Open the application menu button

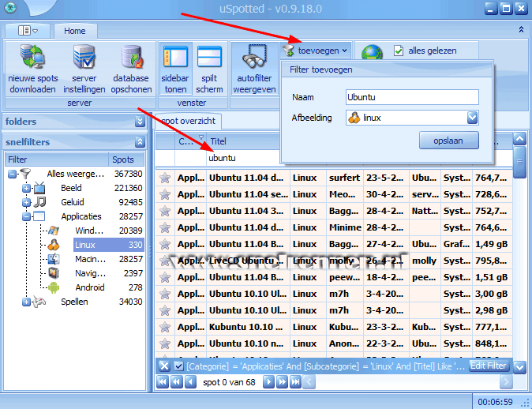click(x=28, y=31)
